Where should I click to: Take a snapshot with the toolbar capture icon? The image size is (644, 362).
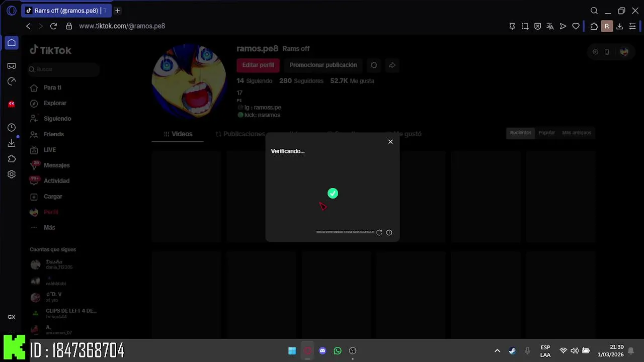coord(525,26)
